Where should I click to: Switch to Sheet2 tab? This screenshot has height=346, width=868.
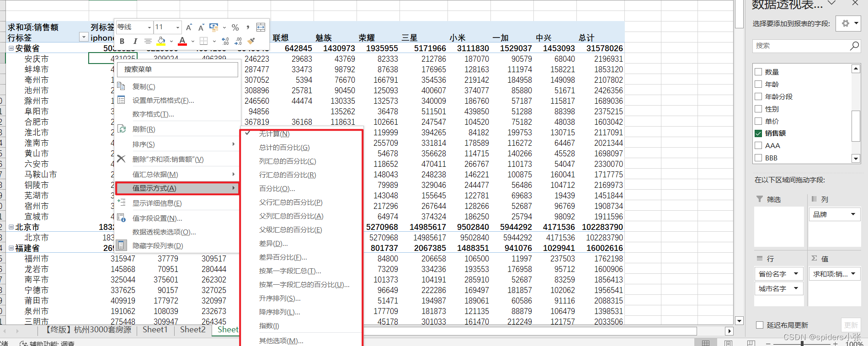192,330
